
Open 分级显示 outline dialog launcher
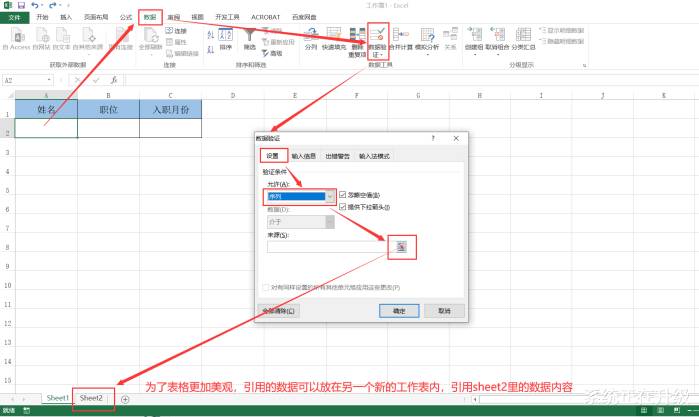pos(584,66)
